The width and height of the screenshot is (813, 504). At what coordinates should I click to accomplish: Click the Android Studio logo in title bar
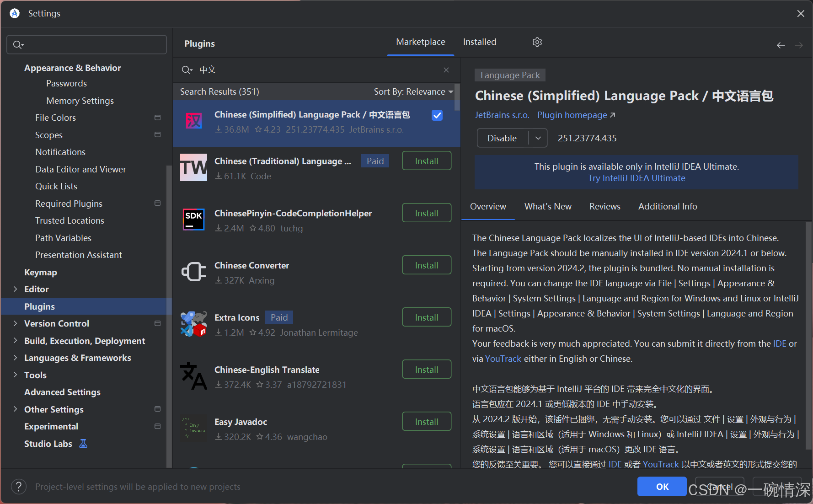pos(15,13)
